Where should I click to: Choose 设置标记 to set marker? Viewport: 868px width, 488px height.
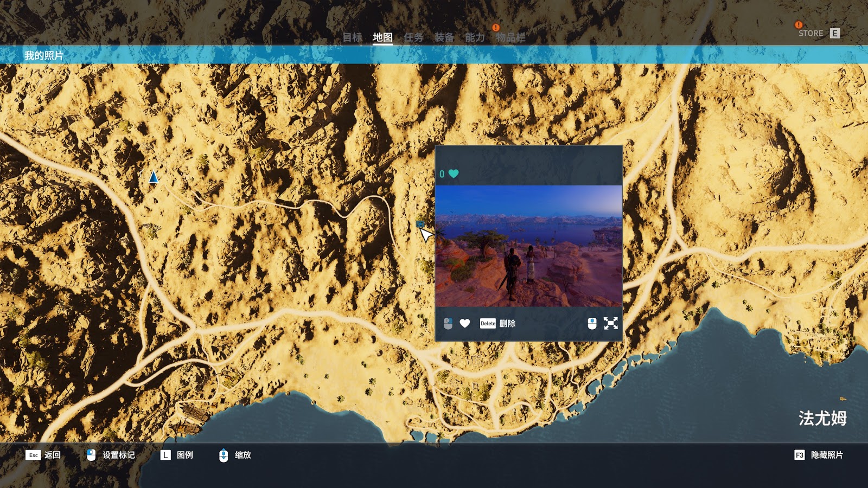pyautogui.click(x=119, y=455)
